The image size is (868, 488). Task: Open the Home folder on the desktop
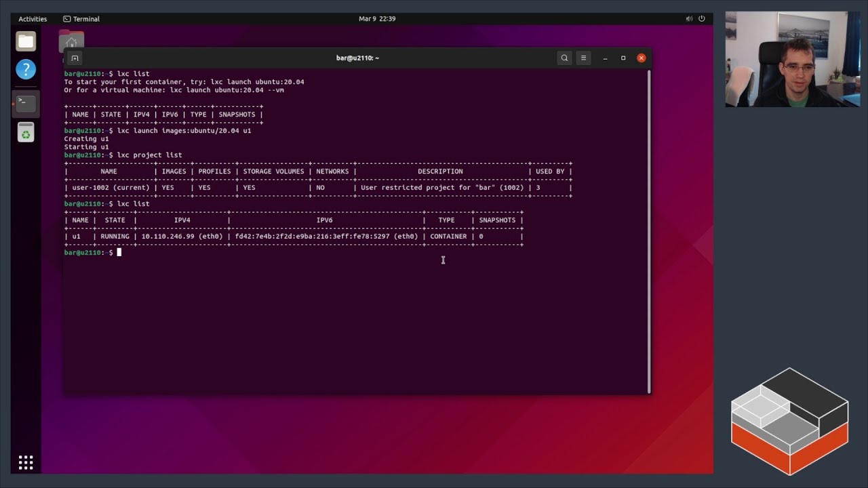71,41
